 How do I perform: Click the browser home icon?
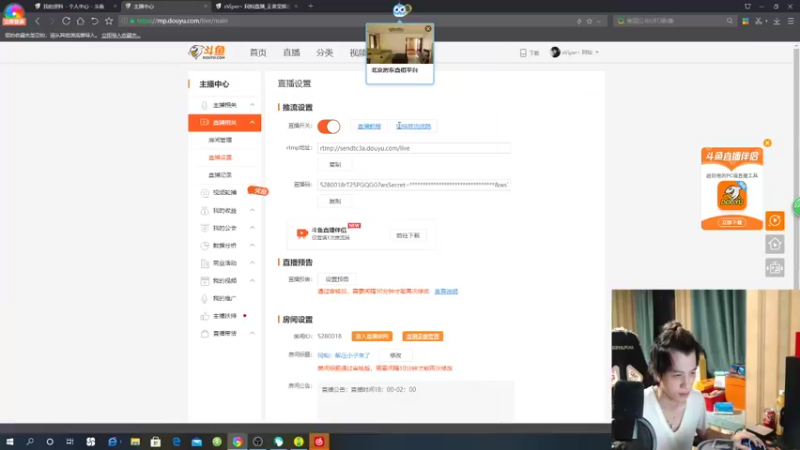tap(80, 21)
